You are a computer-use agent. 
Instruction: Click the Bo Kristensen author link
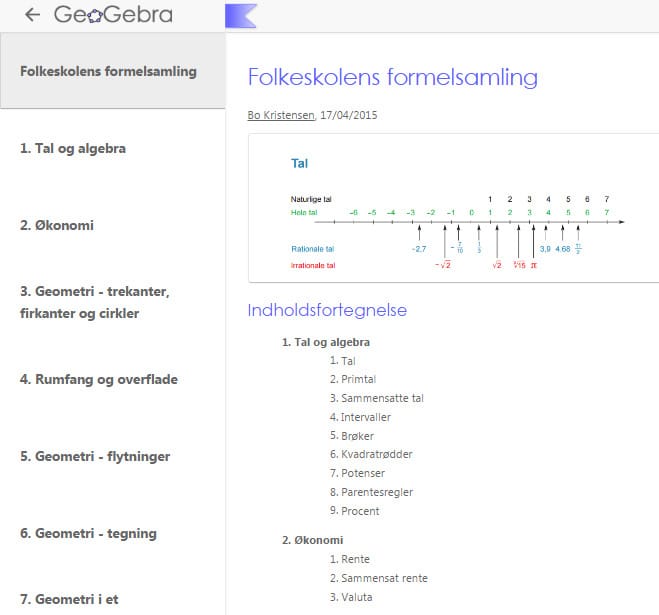click(x=280, y=115)
